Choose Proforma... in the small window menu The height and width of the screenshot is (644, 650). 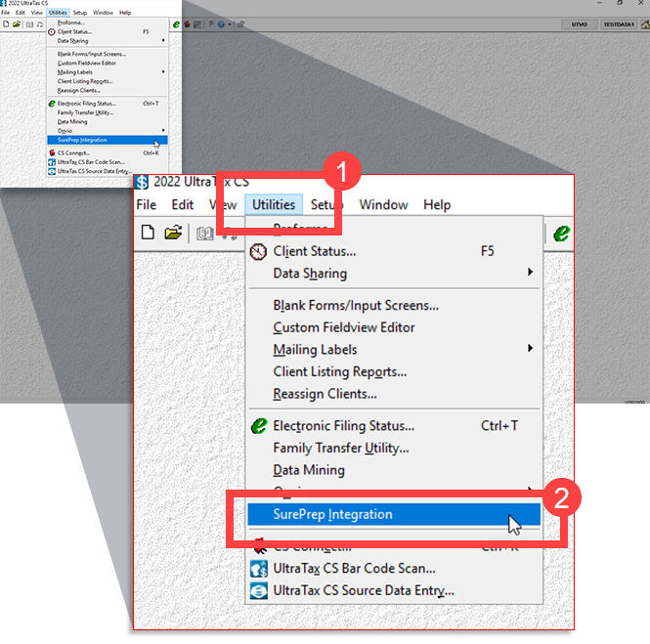(108, 22)
